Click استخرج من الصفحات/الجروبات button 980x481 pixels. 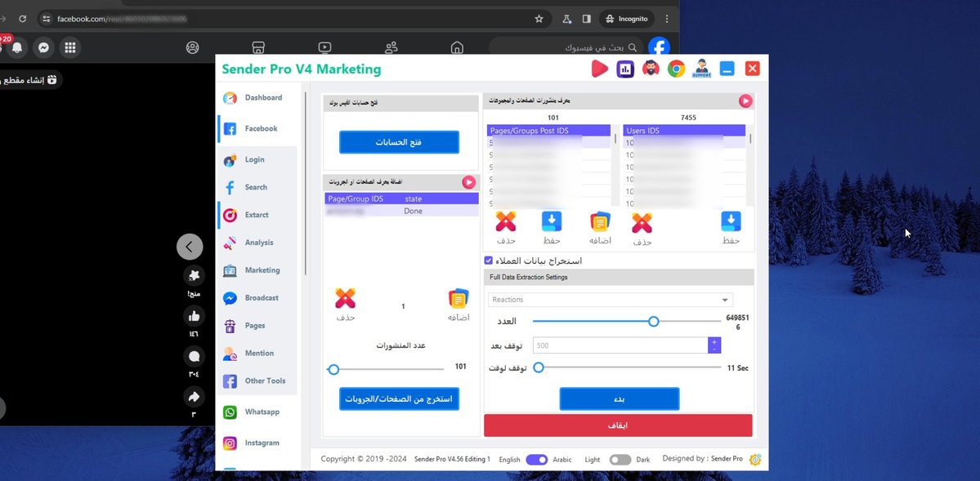coord(399,399)
